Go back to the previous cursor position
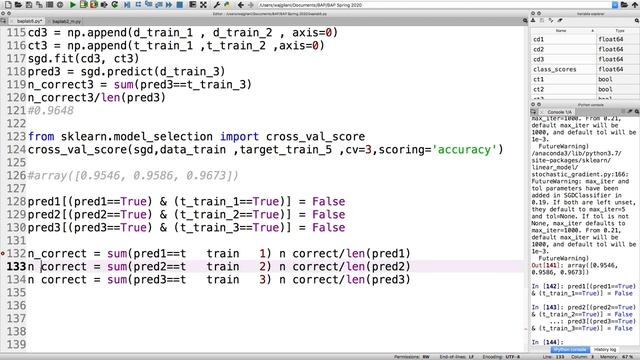The width and height of the screenshot is (640, 360). [241, 5]
